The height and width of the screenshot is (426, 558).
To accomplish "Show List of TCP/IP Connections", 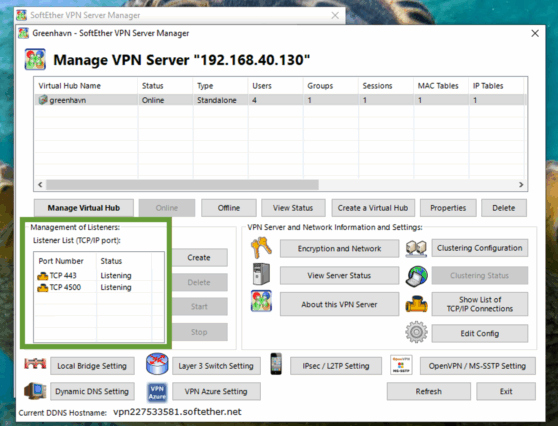I will coord(480,304).
